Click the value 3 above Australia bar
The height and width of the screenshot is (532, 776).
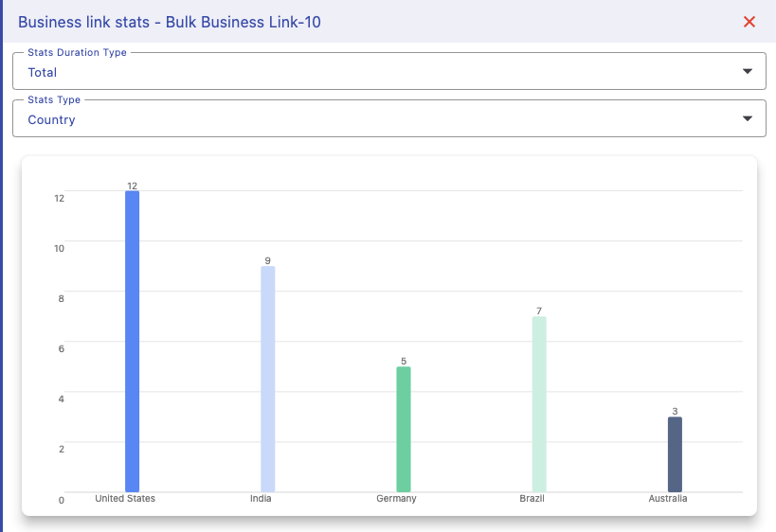(675, 411)
